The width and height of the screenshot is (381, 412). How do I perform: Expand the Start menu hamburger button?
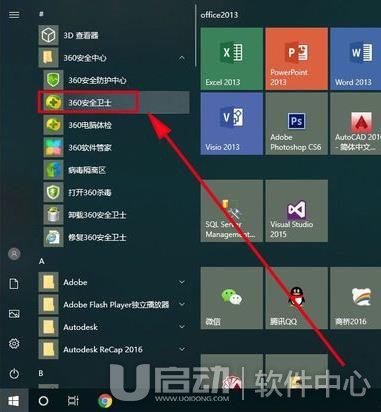(14, 15)
